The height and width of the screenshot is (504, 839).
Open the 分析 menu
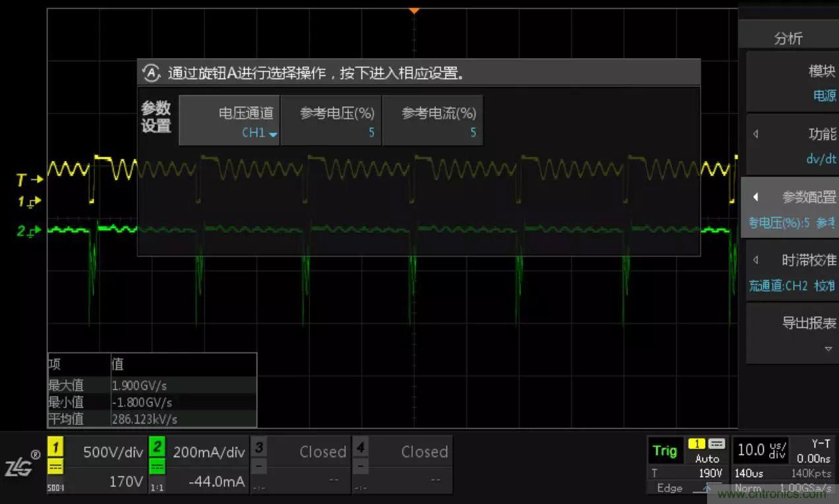tap(789, 38)
